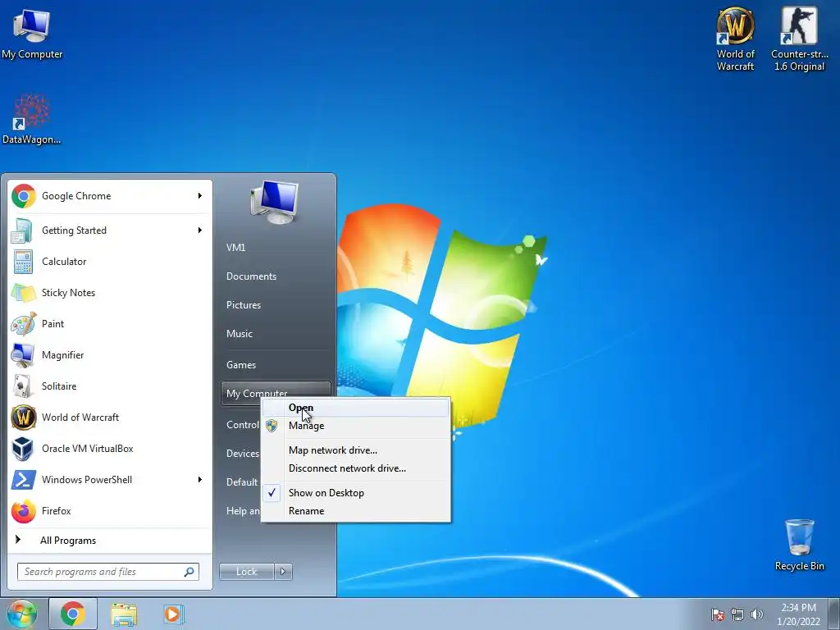Viewport: 840px width, 630px height.
Task: Open Firefox from Start menu
Action: pos(110,510)
